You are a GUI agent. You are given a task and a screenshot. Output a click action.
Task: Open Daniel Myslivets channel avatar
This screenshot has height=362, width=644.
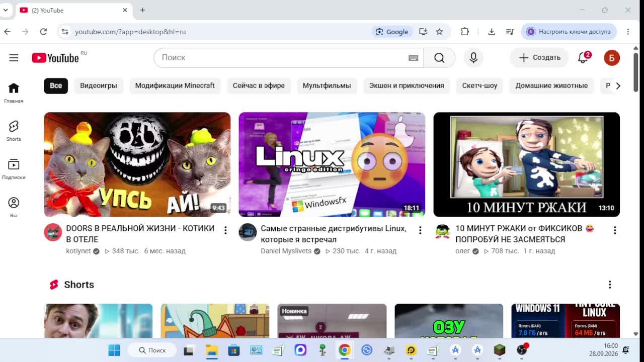248,232
